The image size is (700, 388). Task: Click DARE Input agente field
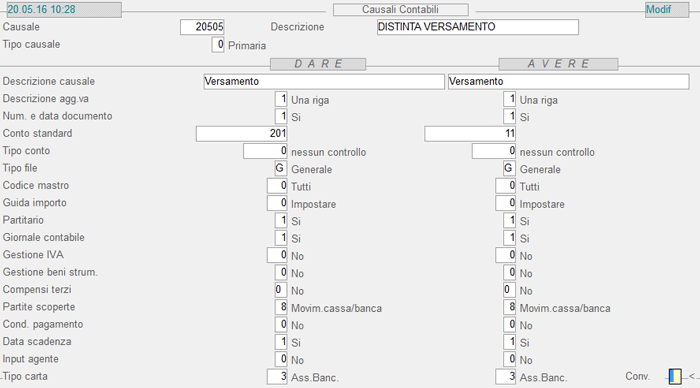tap(281, 359)
